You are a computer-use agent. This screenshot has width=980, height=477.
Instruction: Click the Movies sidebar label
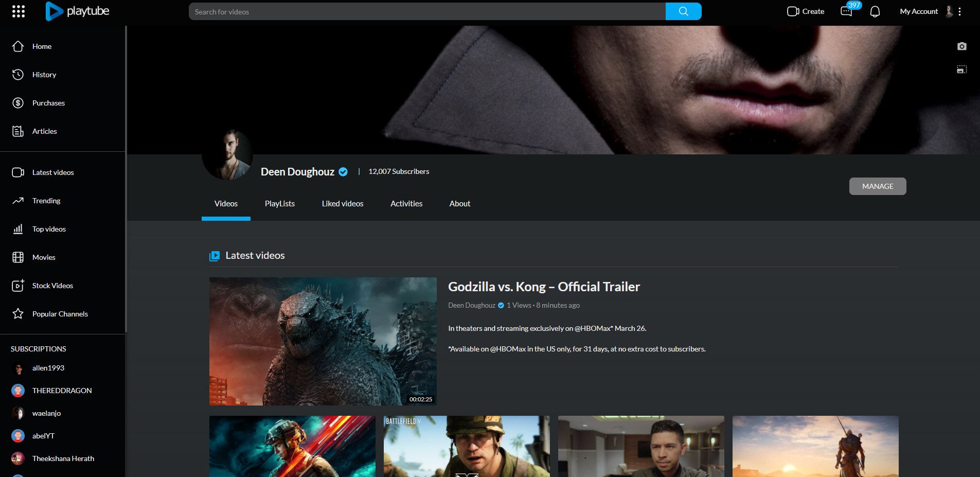[44, 257]
